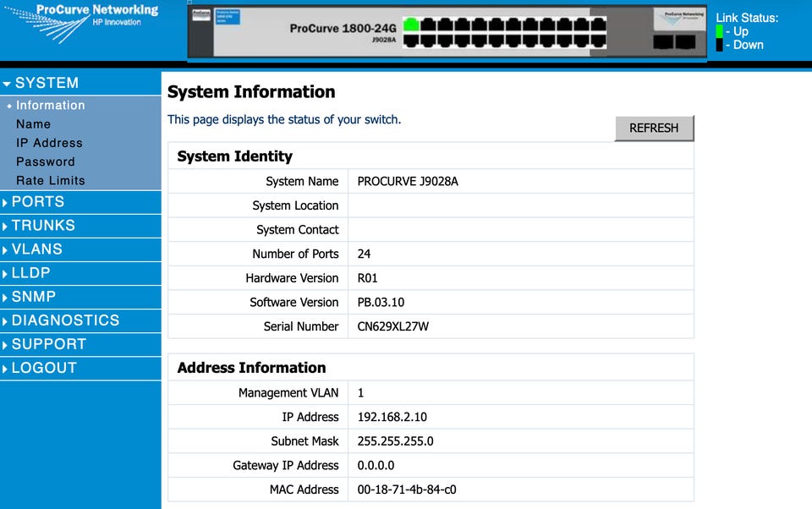Open the Name page in the sidebar

33,124
